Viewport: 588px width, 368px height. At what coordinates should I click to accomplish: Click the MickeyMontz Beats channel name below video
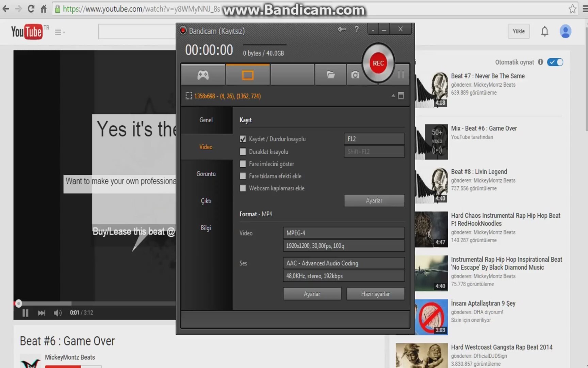(x=70, y=357)
